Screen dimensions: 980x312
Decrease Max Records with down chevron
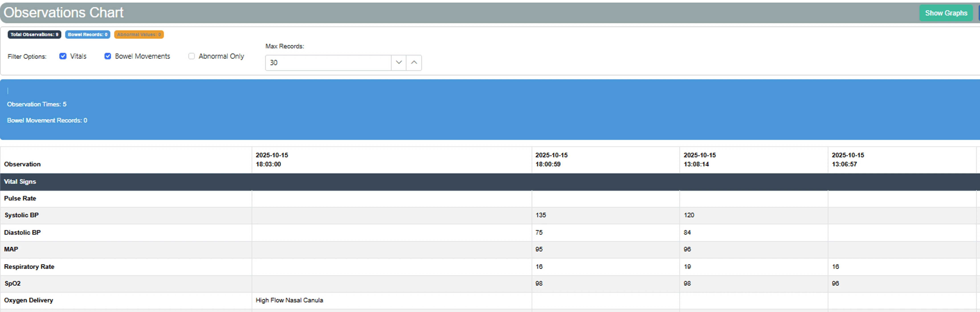pyautogui.click(x=399, y=63)
